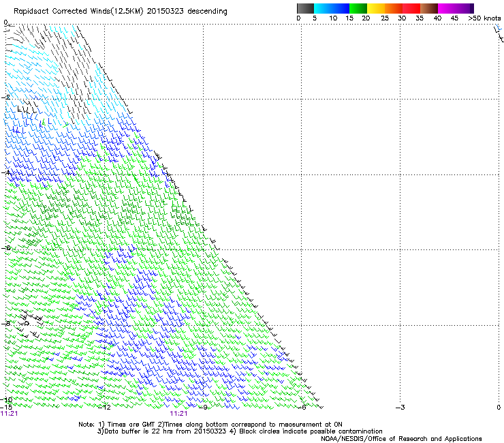Click the "20" label under the color bar

click(x=366, y=18)
